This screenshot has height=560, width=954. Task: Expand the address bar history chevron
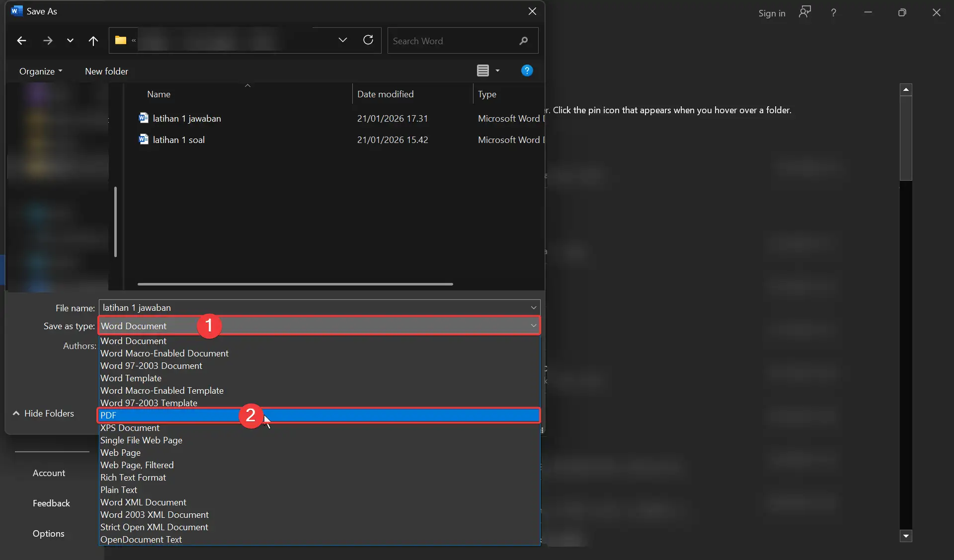(342, 40)
